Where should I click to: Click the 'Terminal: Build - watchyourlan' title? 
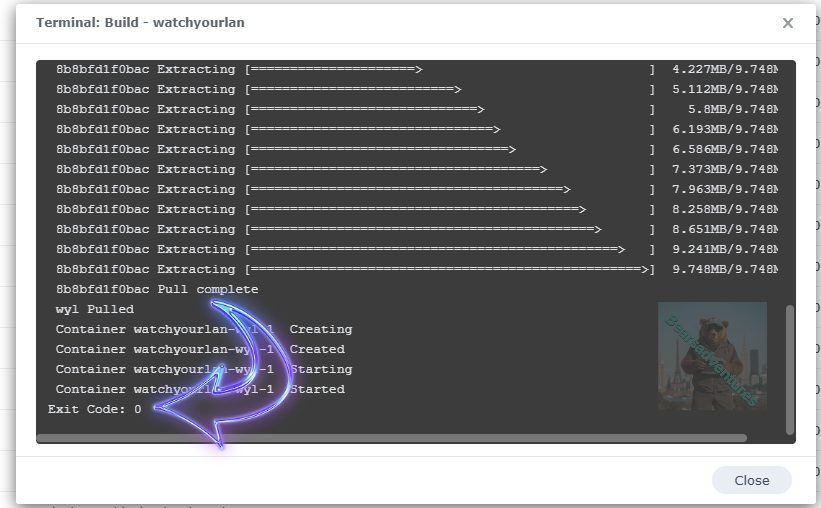pos(140,22)
